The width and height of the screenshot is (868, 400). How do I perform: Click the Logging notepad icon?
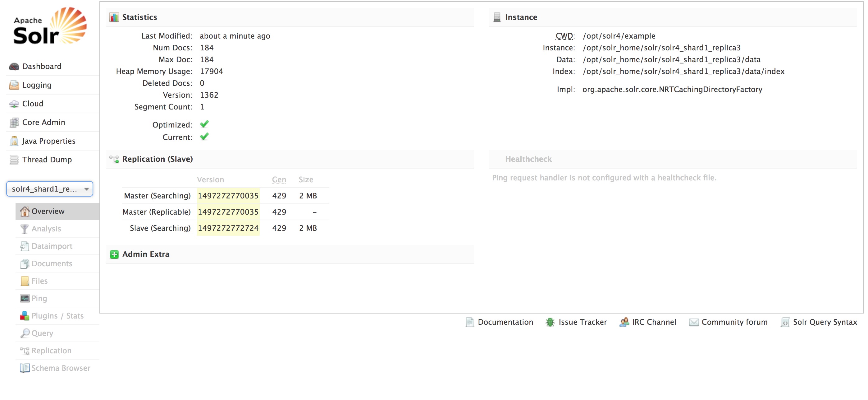(14, 85)
